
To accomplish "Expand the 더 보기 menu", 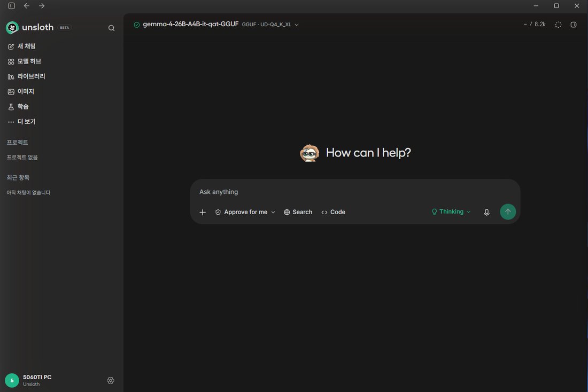I will (22, 121).
